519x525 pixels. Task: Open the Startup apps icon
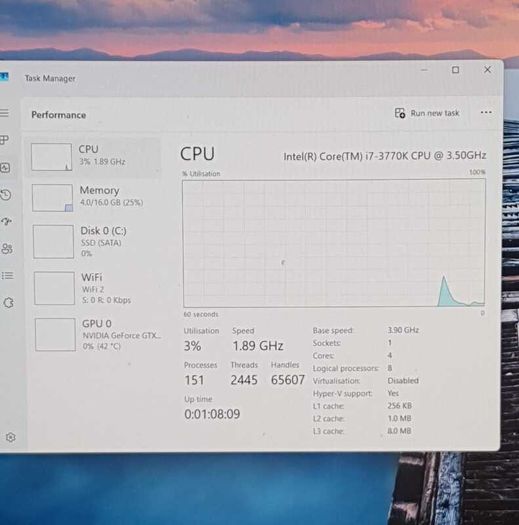tap(6, 221)
